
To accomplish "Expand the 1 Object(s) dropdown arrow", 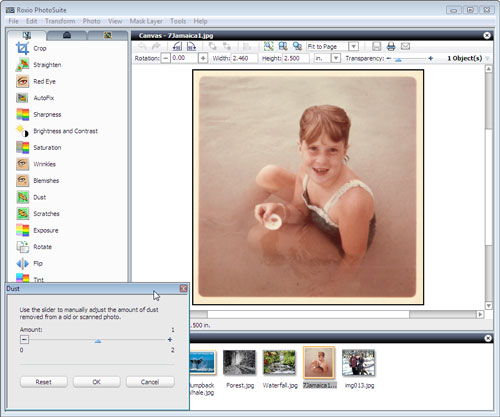I will [x=487, y=58].
